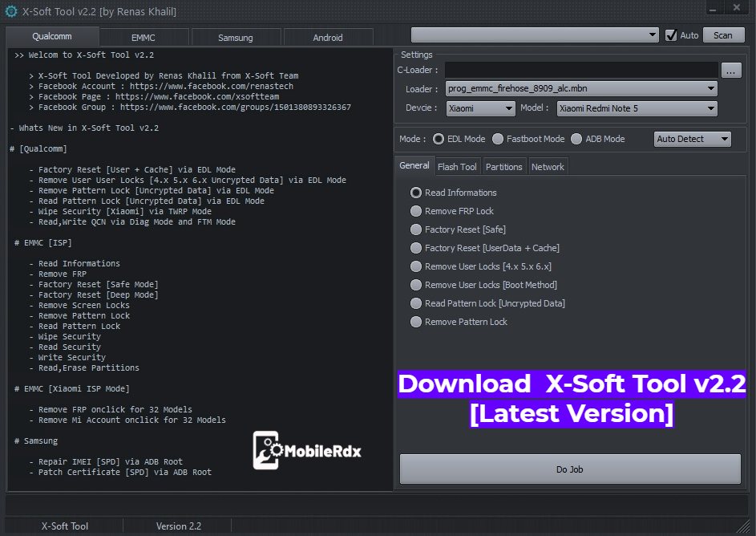The height and width of the screenshot is (536, 756).
Task: Click the Do Job button
Action: point(570,469)
